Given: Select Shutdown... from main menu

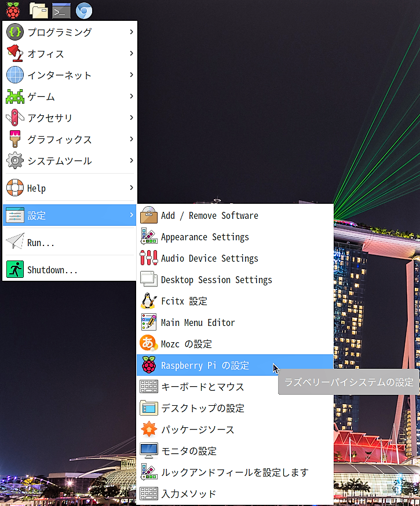Looking at the screenshot, I should coord(70,269).
